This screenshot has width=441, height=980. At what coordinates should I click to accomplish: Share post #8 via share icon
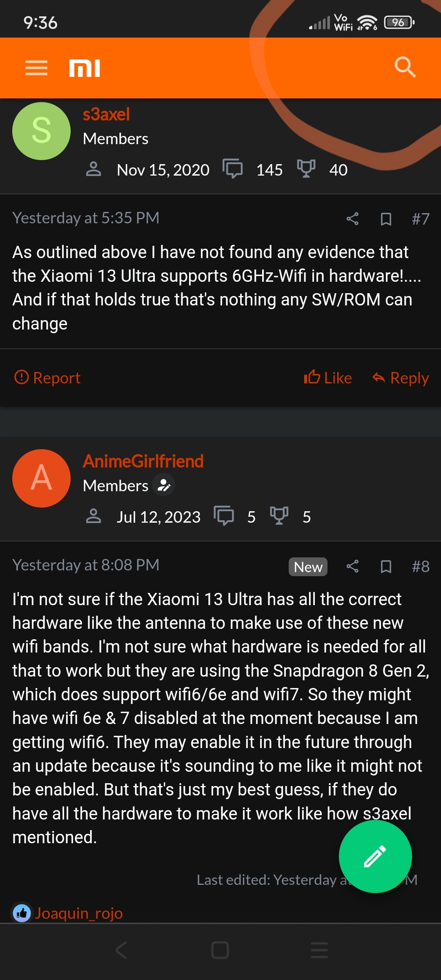[352, 566]
